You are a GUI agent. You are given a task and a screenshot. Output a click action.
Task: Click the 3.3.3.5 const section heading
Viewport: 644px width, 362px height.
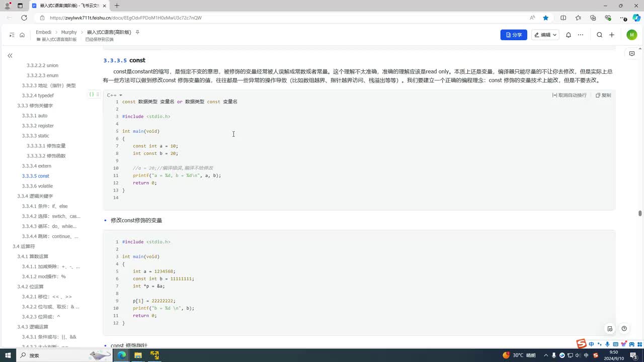(124, 60)
